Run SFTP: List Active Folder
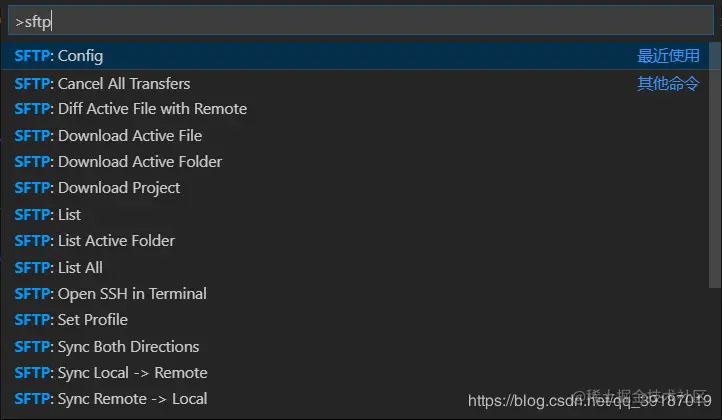Image resolution: width=722 pixels, height=420 pixels. tap(95, 241)
